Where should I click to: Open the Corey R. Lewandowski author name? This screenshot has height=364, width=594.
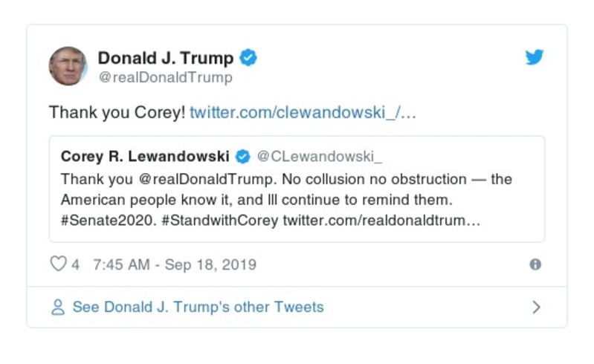click(145, 156)
